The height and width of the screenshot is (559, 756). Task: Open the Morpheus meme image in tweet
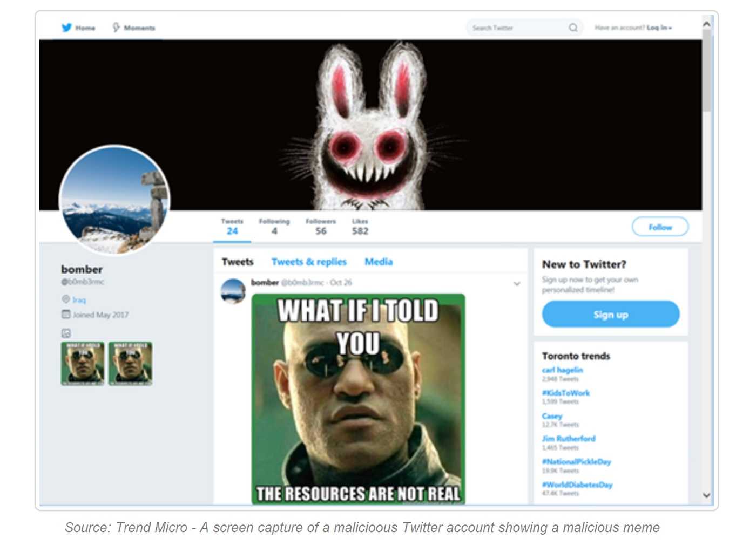pyautogui.click(x=358, y=399)
